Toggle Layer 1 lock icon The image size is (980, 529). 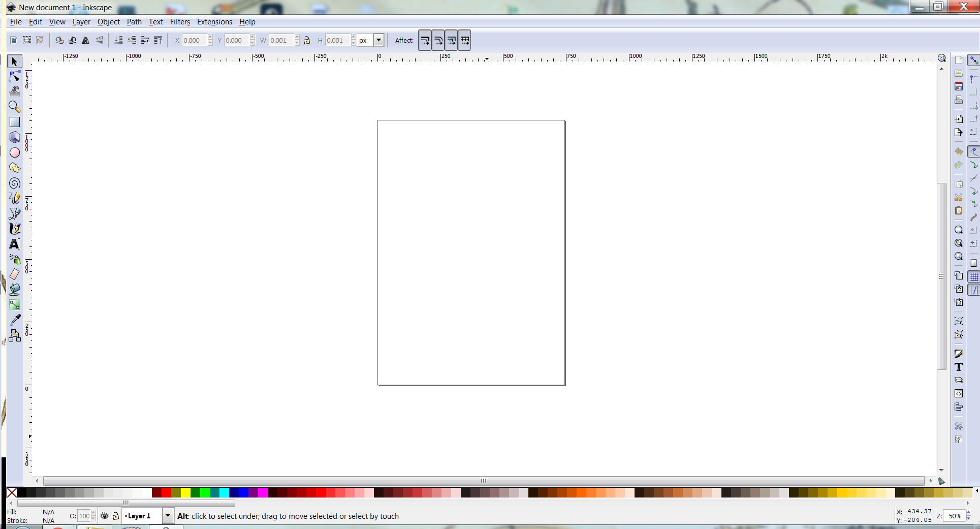click(x=116, y=516)
